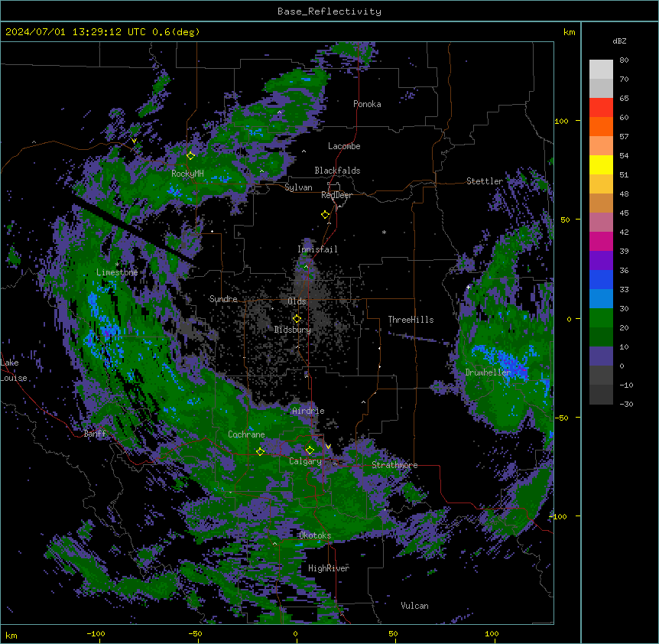Click the Stettler label
659x644 pixels.
(x=485, y=181)
